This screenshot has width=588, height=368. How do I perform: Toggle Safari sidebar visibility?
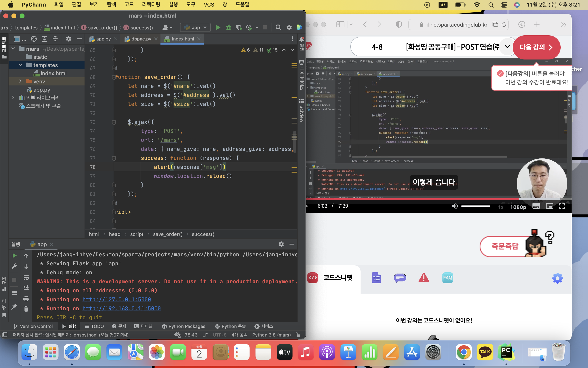[x=340, y=24]
